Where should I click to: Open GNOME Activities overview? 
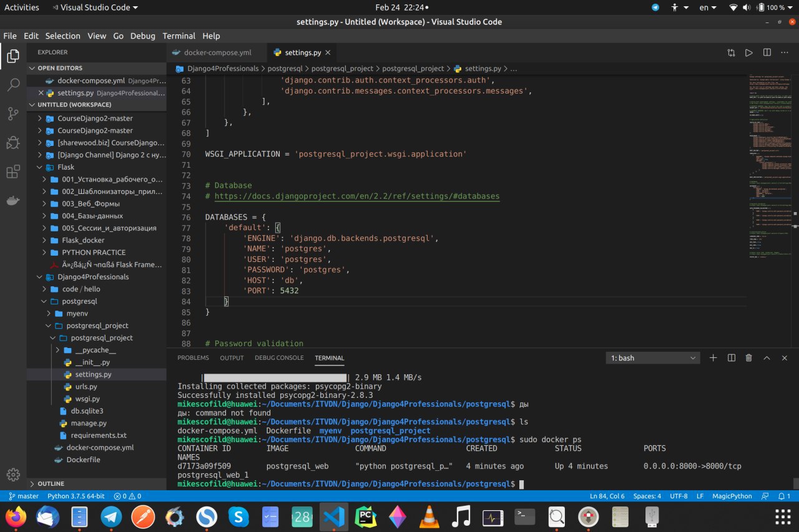tap(22, 7)
